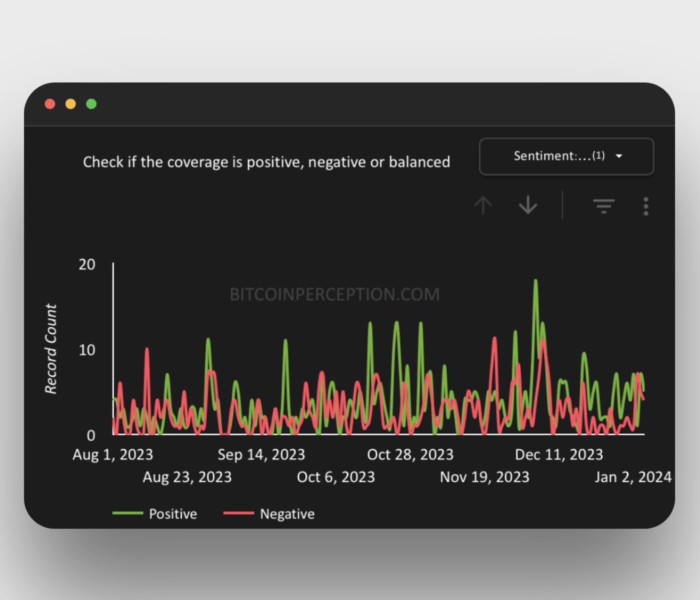Screen dimensions: 700x600
Task: Click the Oct 28, 2023 date label
Action: pyautogui.click(x=410, y=454)
